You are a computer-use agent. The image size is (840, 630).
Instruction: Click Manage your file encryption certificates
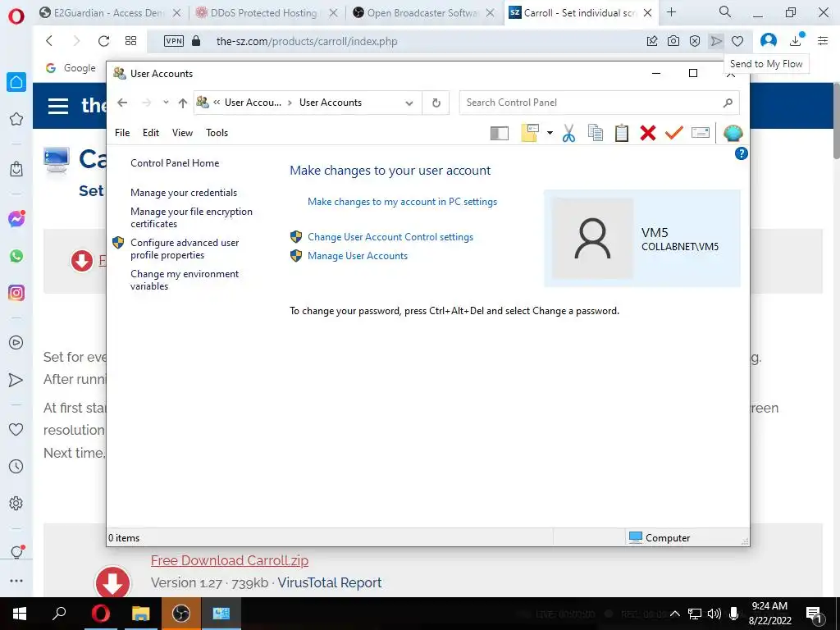coord(191,217)
